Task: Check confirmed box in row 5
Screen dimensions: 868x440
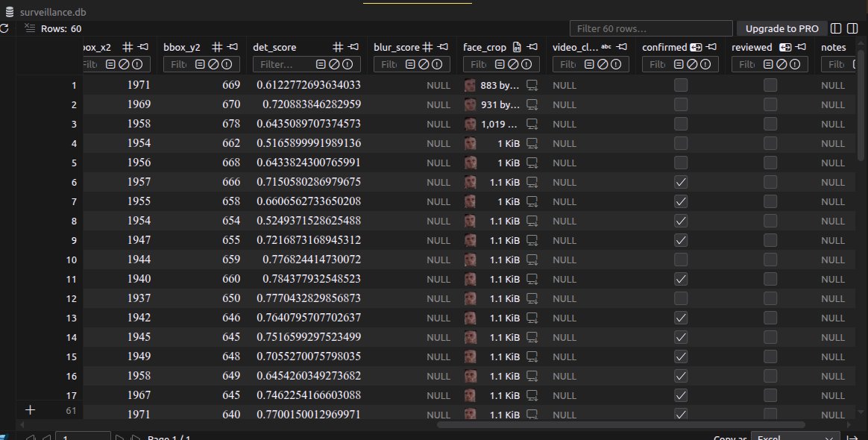Action: (681, 162)
